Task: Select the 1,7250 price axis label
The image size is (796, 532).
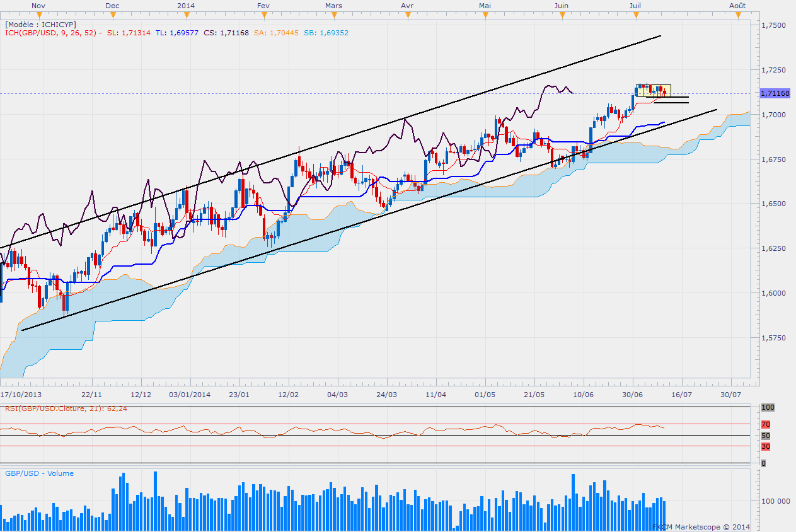Action: click(x=773, y=70)
